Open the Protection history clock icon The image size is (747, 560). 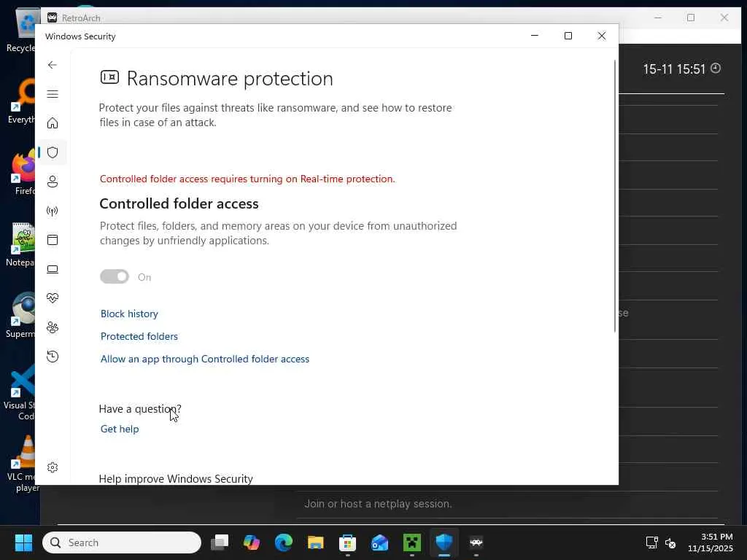tap(53, 357)
